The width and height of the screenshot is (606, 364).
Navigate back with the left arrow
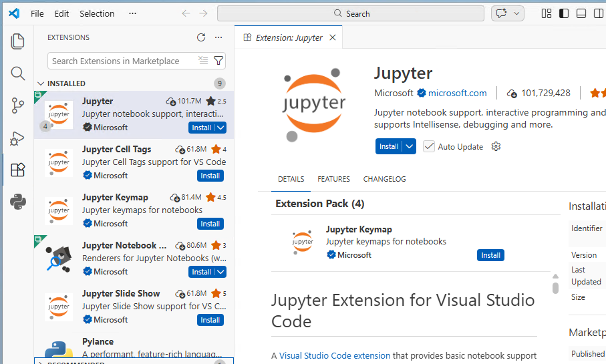tap(186, 13)
